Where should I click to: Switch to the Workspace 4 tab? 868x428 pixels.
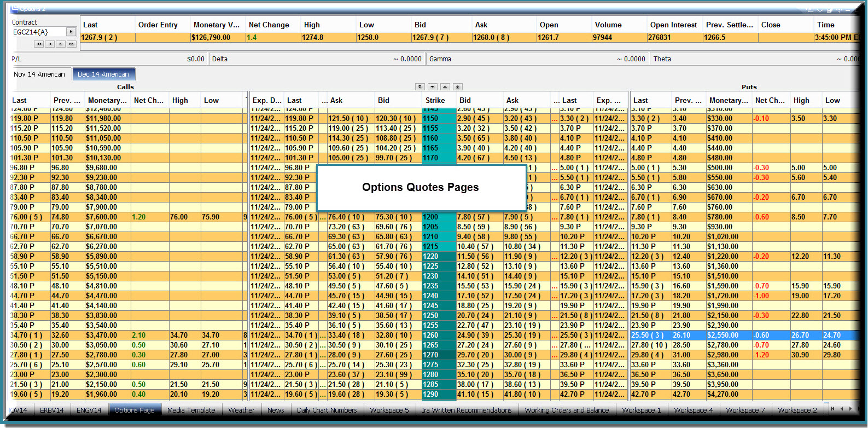pyautogui.click(x=694, y=410)
